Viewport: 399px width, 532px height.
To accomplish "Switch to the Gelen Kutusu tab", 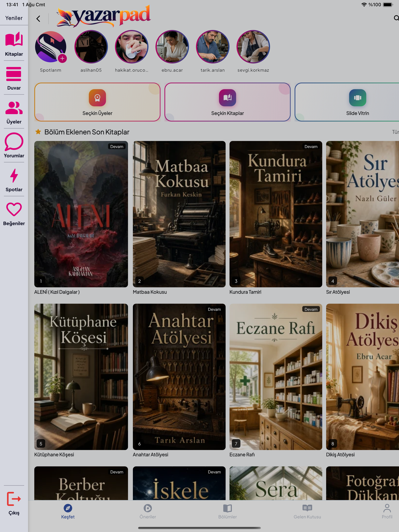I will pos(307,512).
